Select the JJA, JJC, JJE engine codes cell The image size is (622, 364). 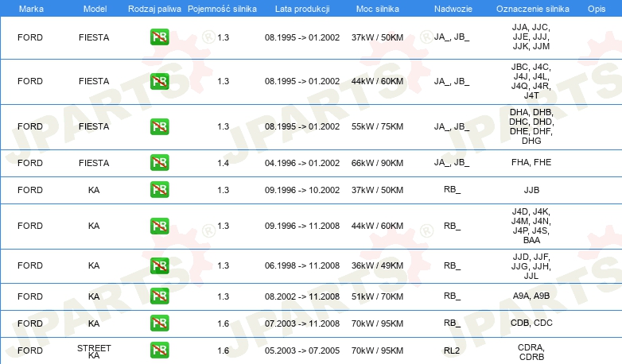click(x=531, y=37)
